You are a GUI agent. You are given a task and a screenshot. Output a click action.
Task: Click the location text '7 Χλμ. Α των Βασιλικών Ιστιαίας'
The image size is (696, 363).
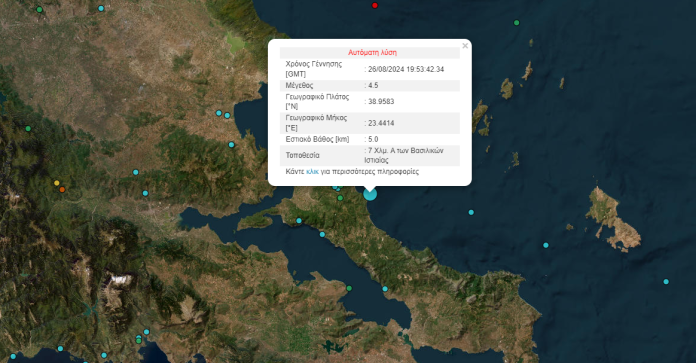tap(403, 155)
